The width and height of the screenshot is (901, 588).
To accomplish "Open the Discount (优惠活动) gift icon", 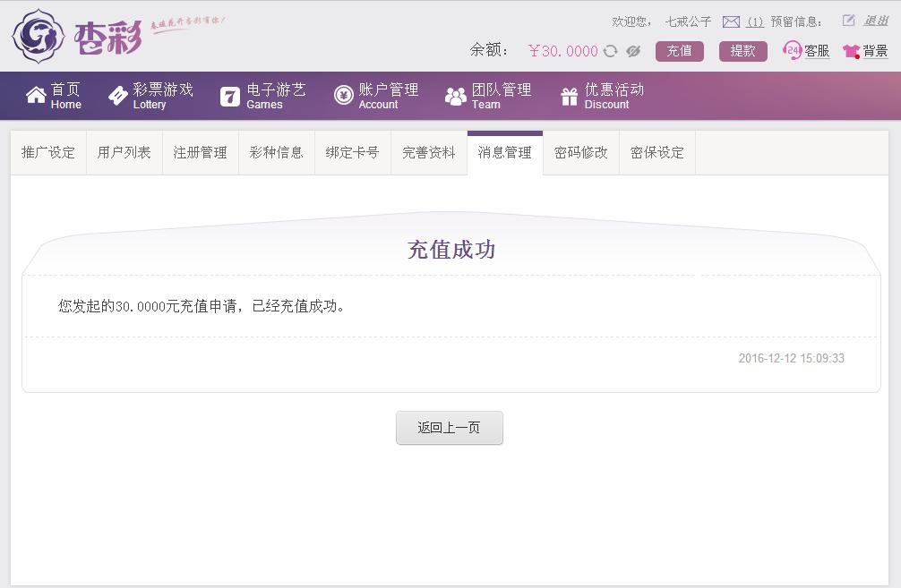I will 568,95.
